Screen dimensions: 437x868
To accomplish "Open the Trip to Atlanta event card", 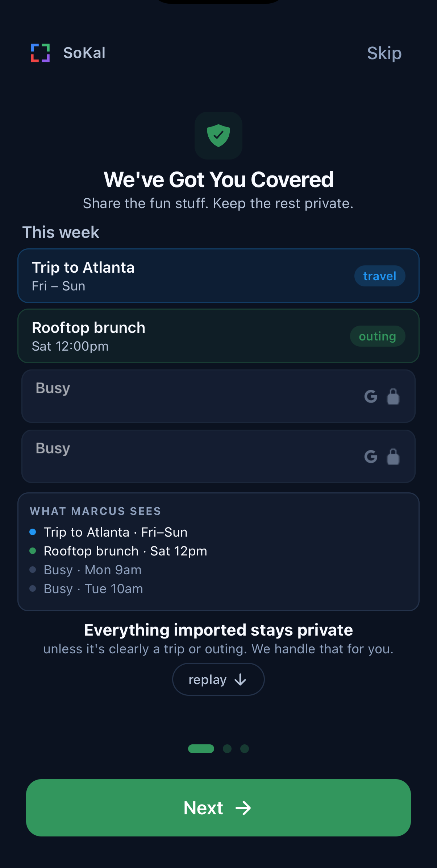I will coord(218,276).
